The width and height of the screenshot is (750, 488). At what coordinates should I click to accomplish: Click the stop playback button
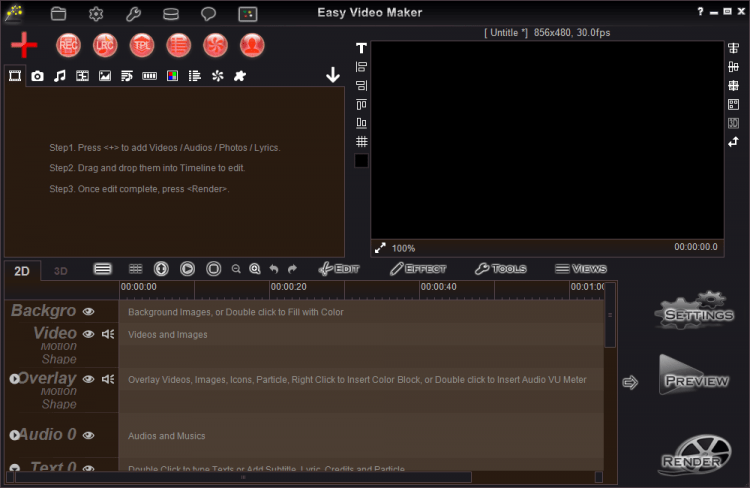click(213, 269)
